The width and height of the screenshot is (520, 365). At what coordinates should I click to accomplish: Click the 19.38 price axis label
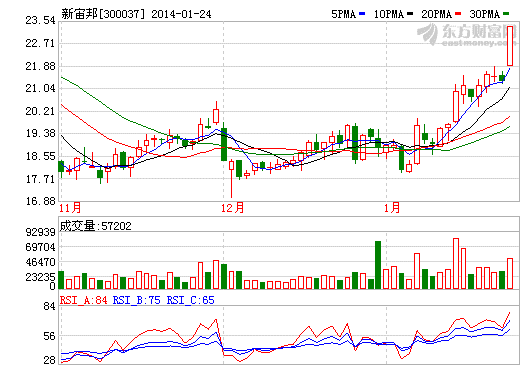(40, 133)
